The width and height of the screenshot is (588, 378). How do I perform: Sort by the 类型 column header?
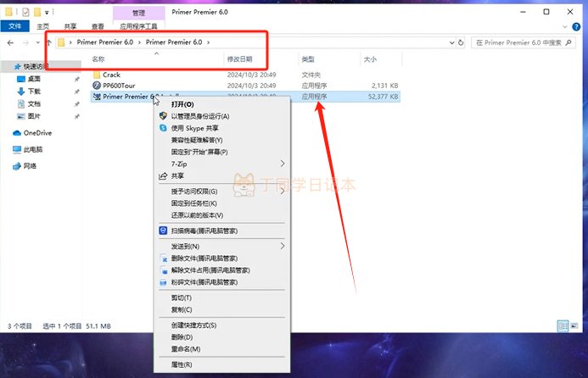click(x=308, y=59)
